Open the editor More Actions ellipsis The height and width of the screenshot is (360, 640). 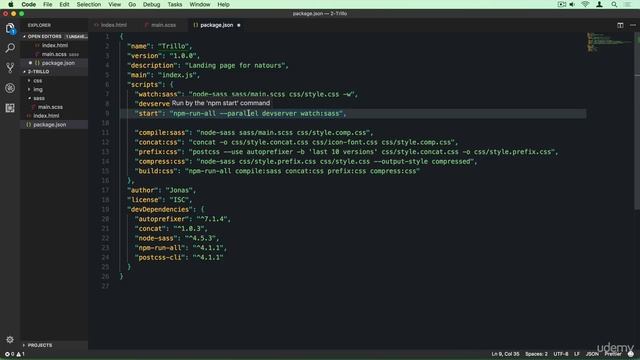pos(633,25)
